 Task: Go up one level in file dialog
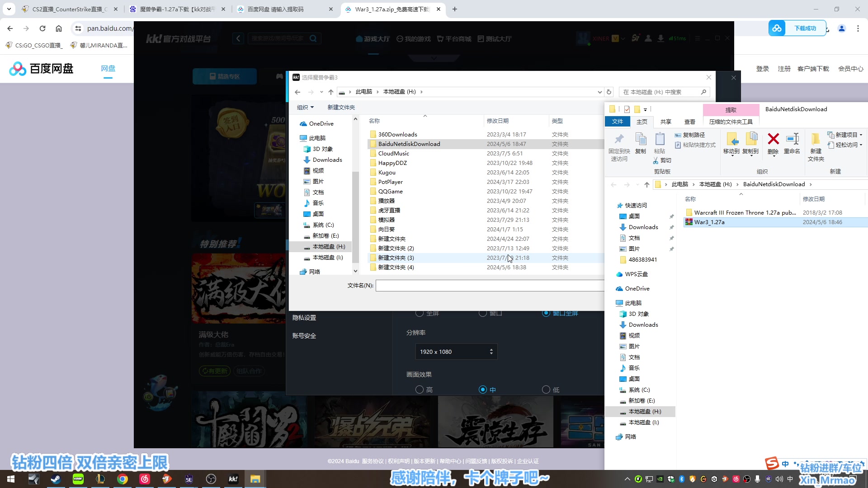coord(331,92)
